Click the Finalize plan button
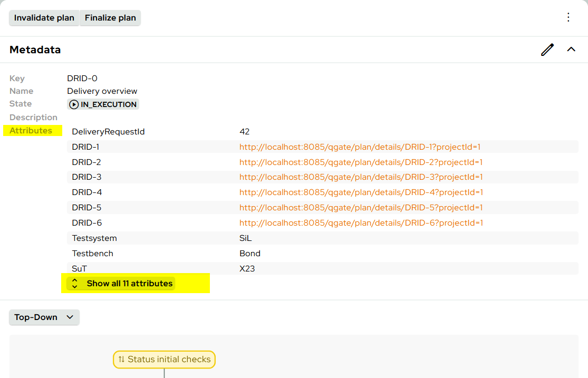This screenshot has height=378, width=588. point(110,18)
